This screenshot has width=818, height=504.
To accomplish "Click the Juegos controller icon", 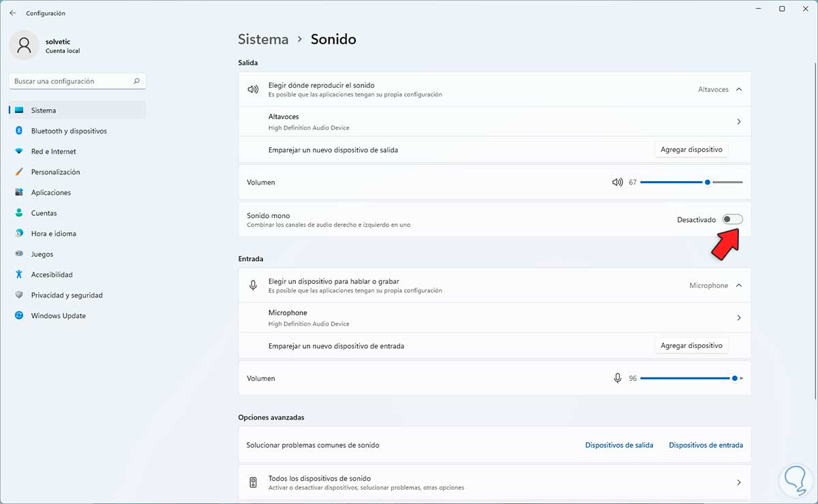I will click(19, 254).
